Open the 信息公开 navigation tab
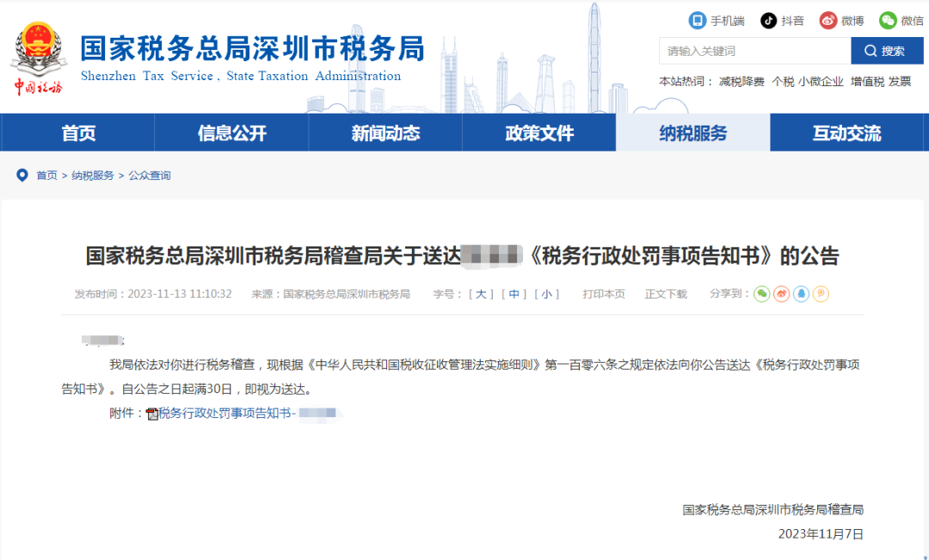 point(231,133)
